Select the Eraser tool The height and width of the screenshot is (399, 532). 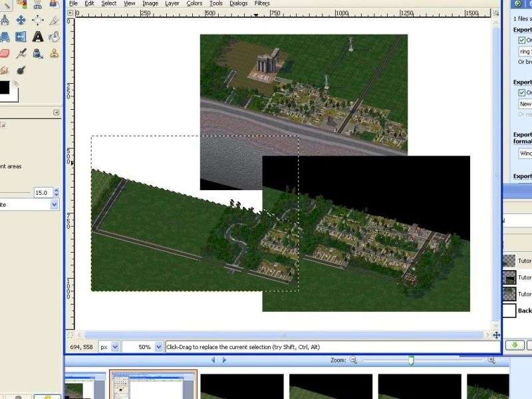5,53
